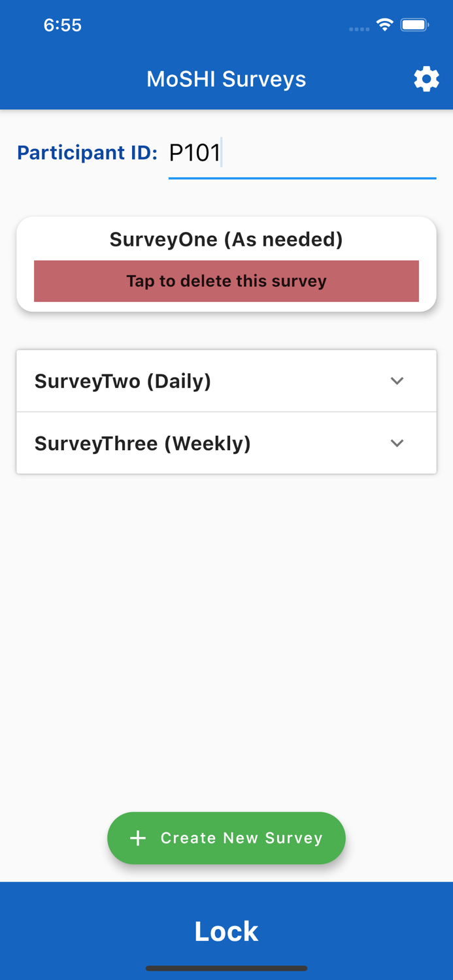Collapse the SurveyOne (As needed) card
The image size is (453, 980).
tap(226, 239)
